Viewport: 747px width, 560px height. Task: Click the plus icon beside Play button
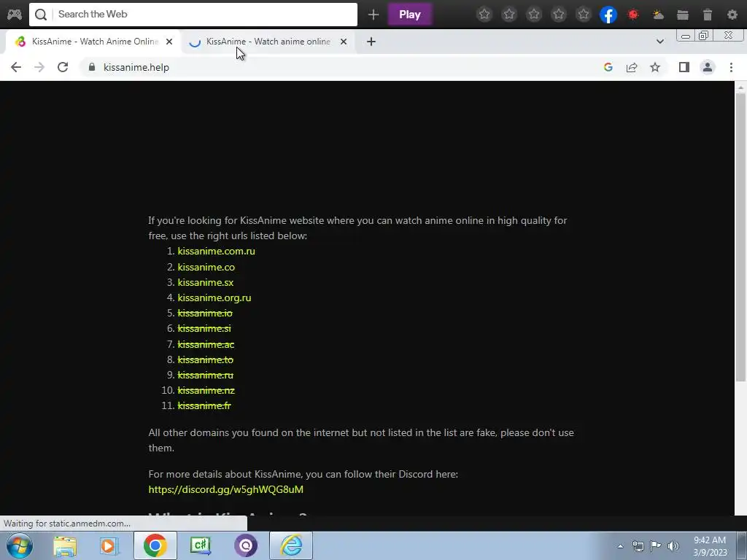(373, 15)
